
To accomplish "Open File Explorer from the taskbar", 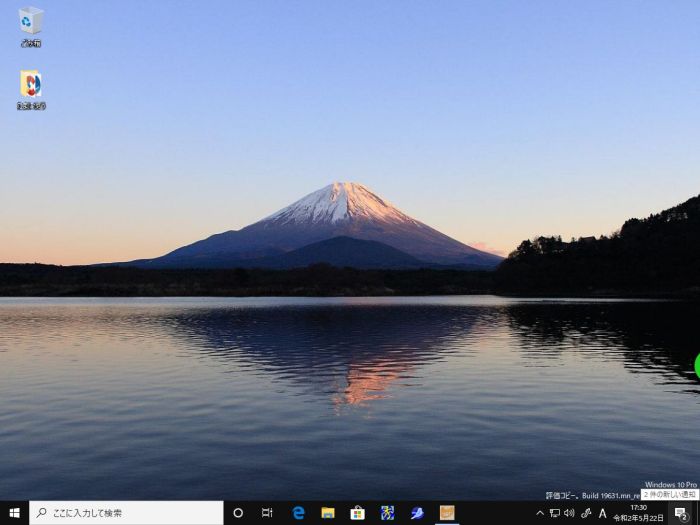I will pyautogui.click(x=327, y=513).
